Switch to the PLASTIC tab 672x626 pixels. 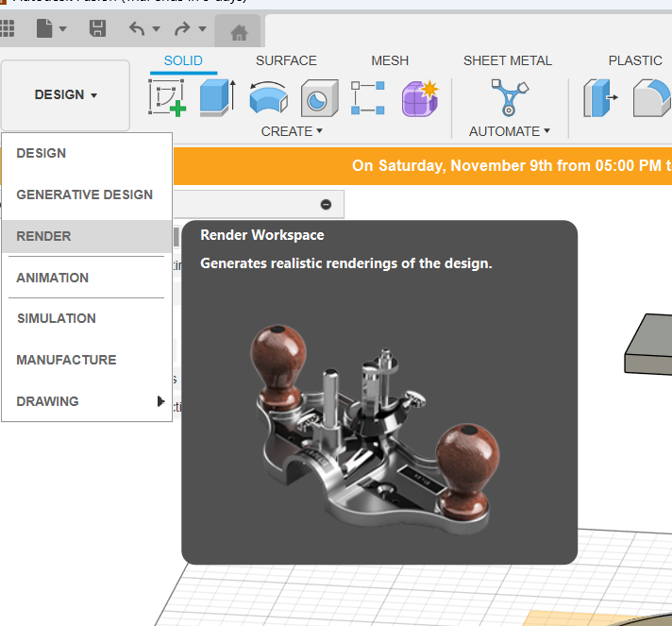pyautogui.click(x=635, y=60)
